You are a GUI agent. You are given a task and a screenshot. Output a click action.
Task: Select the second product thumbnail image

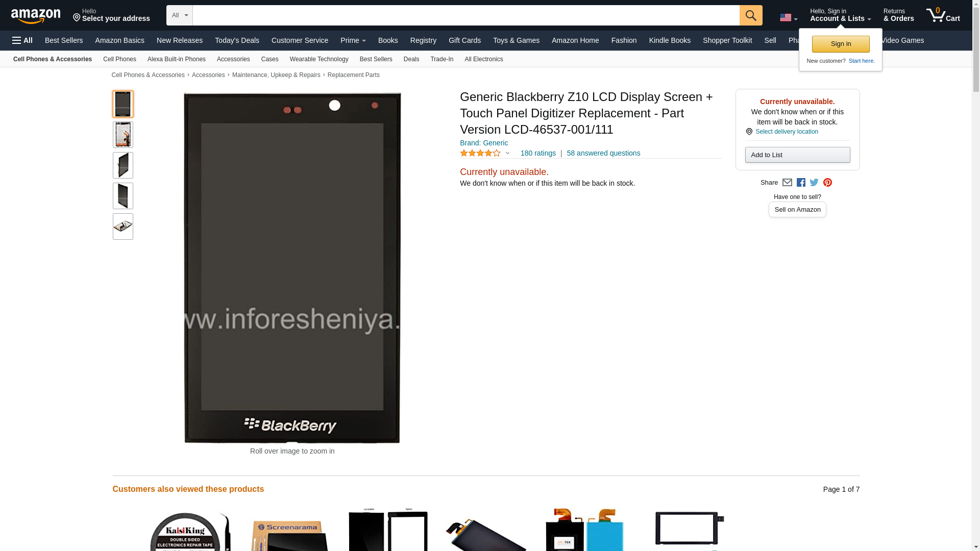click(x=123, y=135)
